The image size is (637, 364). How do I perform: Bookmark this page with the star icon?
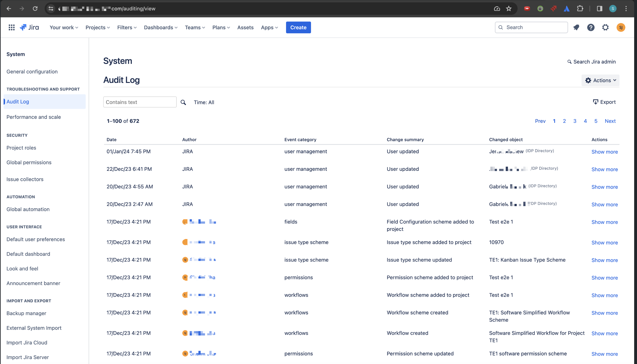509,9
